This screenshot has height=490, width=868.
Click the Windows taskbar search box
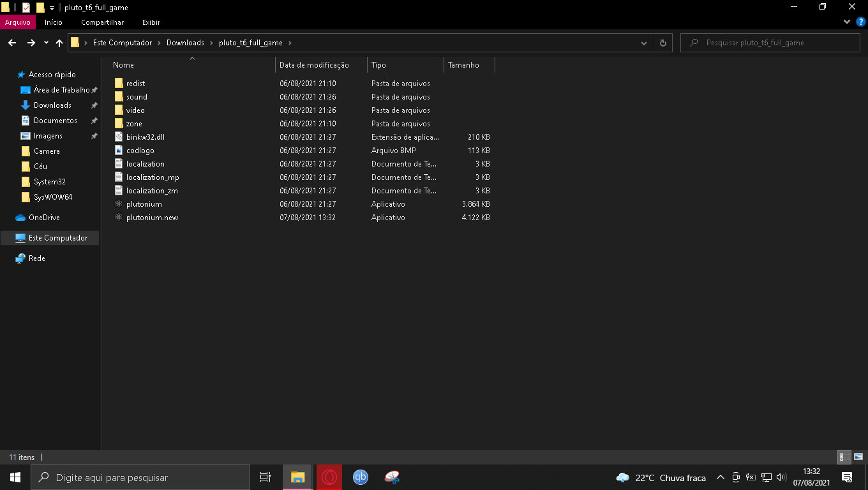click(140, 477)
